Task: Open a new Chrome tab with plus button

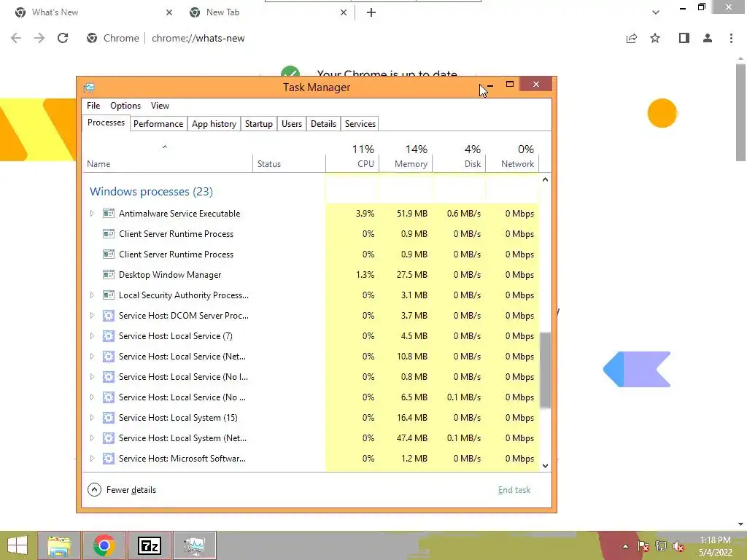Action: 371,12
